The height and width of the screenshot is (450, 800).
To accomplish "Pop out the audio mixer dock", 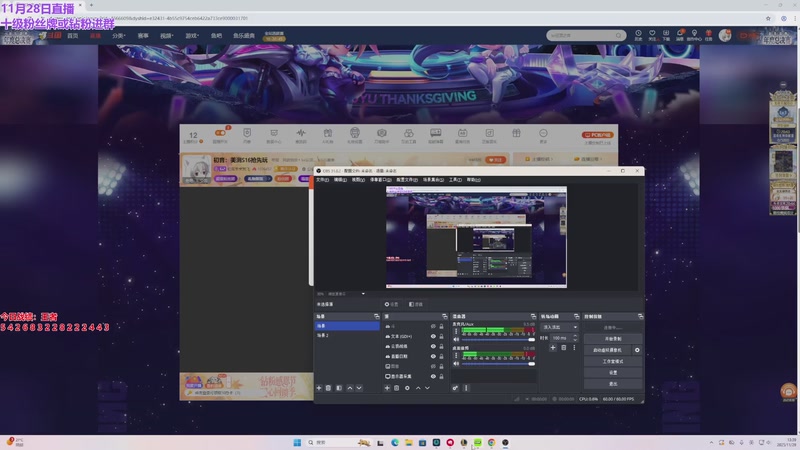I will point(533,317).
